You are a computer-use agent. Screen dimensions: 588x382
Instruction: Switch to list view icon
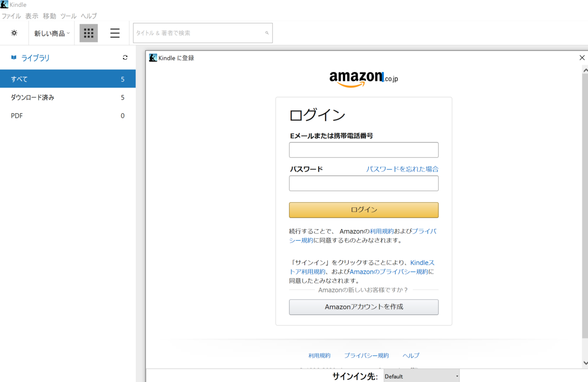115,33
